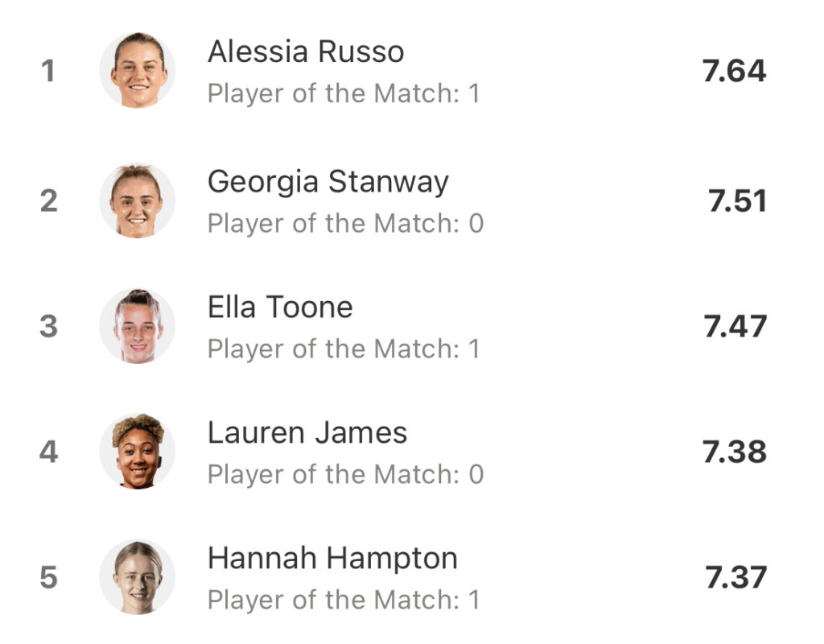The height and width of the screenshot is (644, 824).
Task: Open Alessia Russo player name
Action: click(306, 52)
